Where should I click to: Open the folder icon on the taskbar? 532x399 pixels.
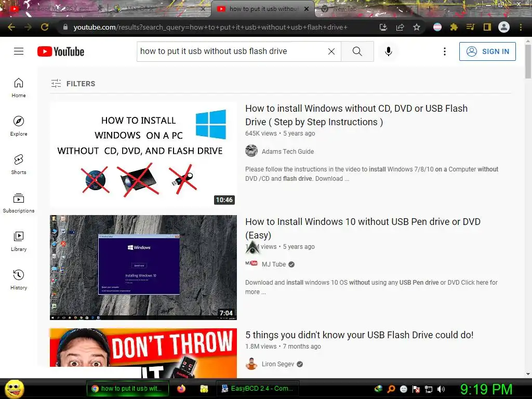coord(204,389)
